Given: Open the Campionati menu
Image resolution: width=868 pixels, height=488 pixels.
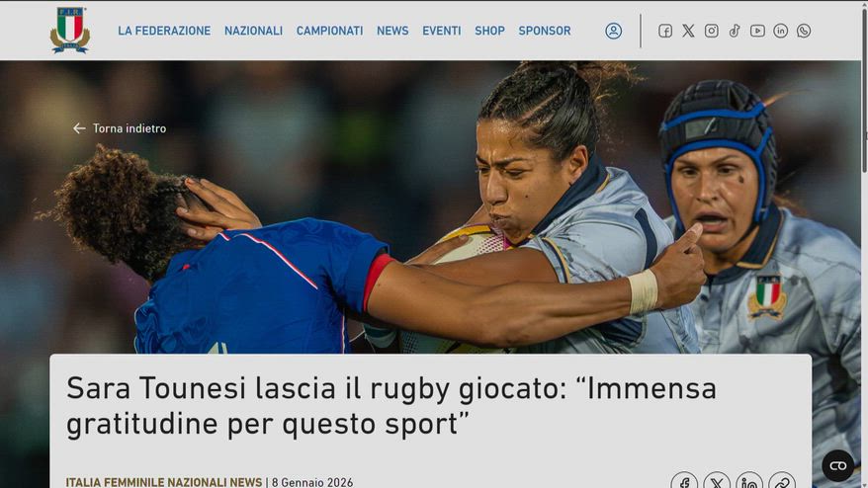Looking at the screenshot, I should [x=329, y=31].
